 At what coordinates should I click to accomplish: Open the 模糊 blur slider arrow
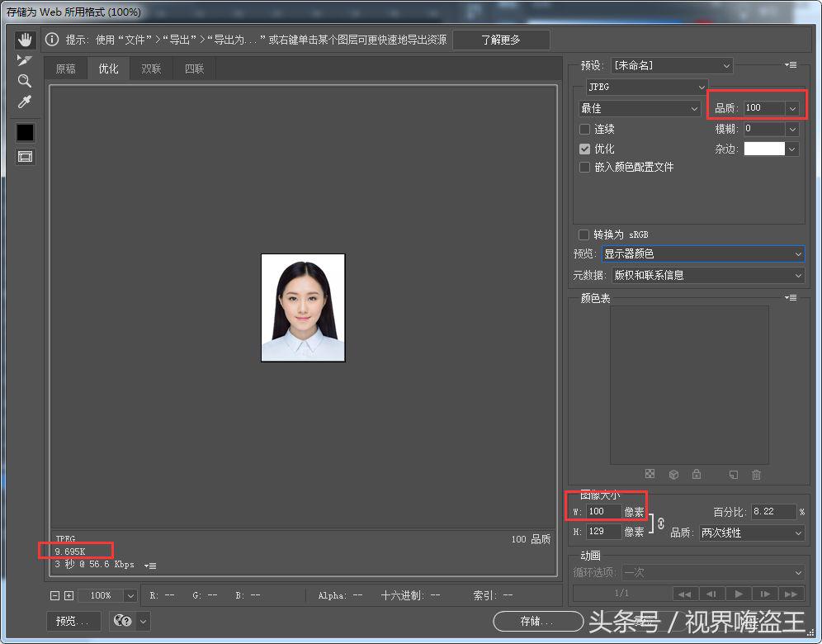[x=792, y=129]
